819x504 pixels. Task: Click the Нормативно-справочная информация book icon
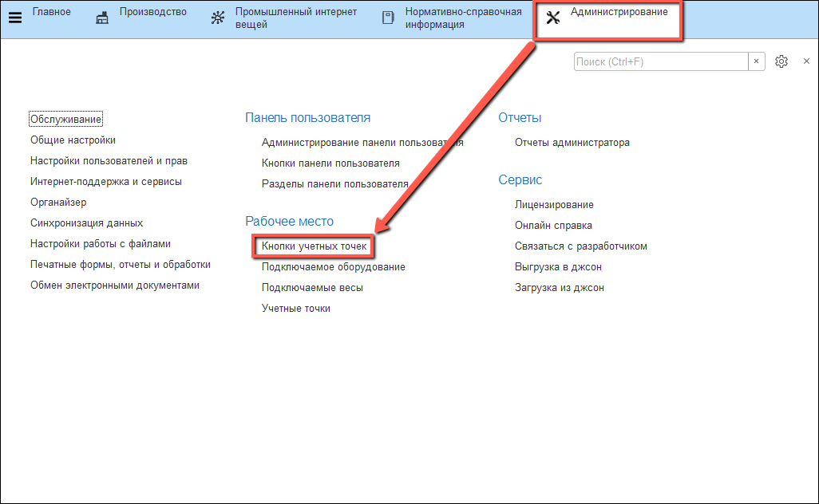[x=388, y=18]
